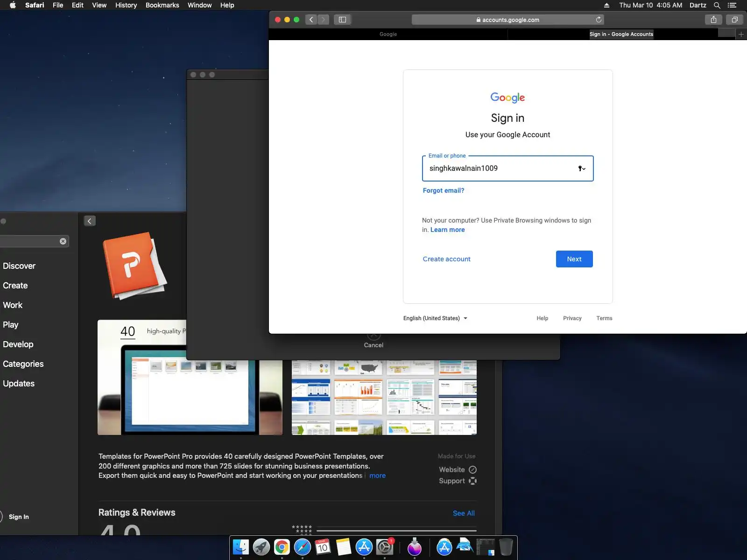Click the Next button
747x560 pixels.
coord(574,259)
